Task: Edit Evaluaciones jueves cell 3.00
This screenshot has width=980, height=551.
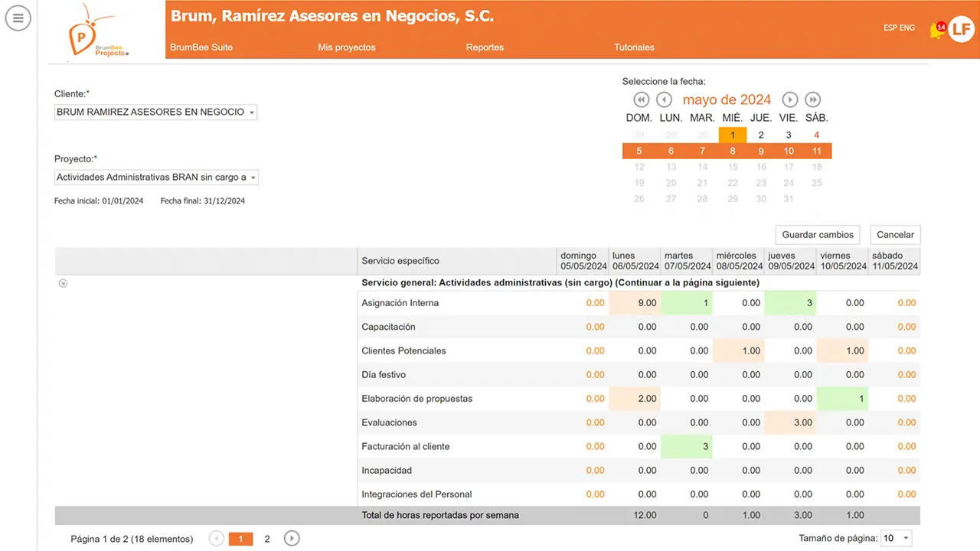Action: [791, 422]
